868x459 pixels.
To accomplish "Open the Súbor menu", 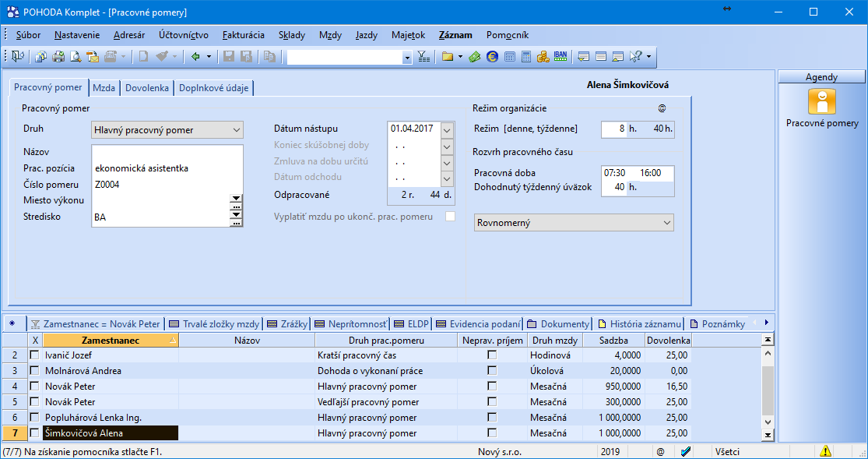I will [x=28, y=35].
